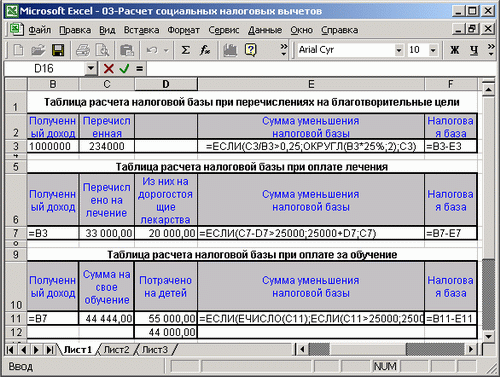Viewport: 500px width, 377px height.
Task: Open the Insert Function fx icon
Action: 204,50
